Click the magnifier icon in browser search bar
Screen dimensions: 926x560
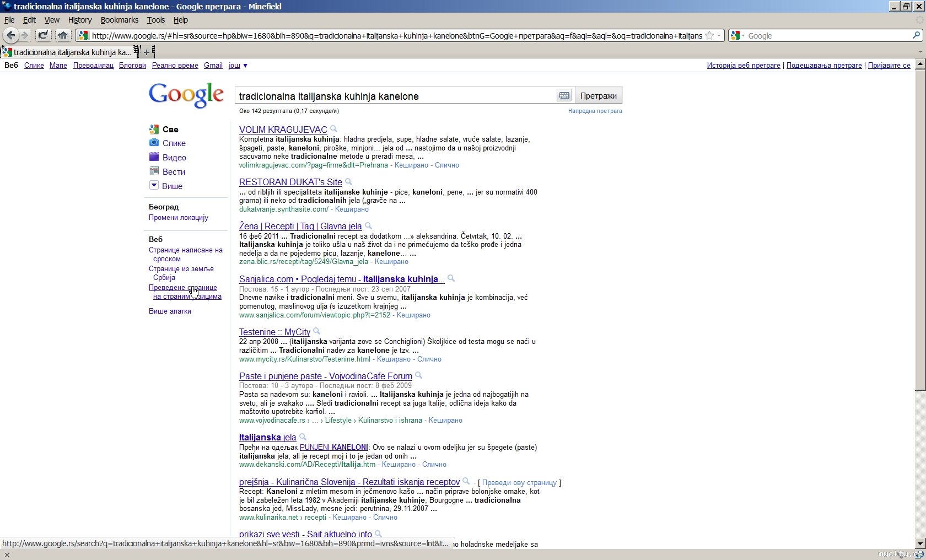pos(917,35)
